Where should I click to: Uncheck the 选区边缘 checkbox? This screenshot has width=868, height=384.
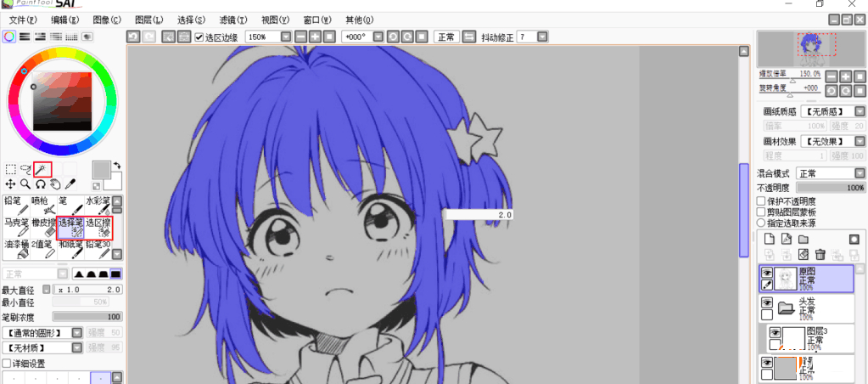(x=199, y=37)
